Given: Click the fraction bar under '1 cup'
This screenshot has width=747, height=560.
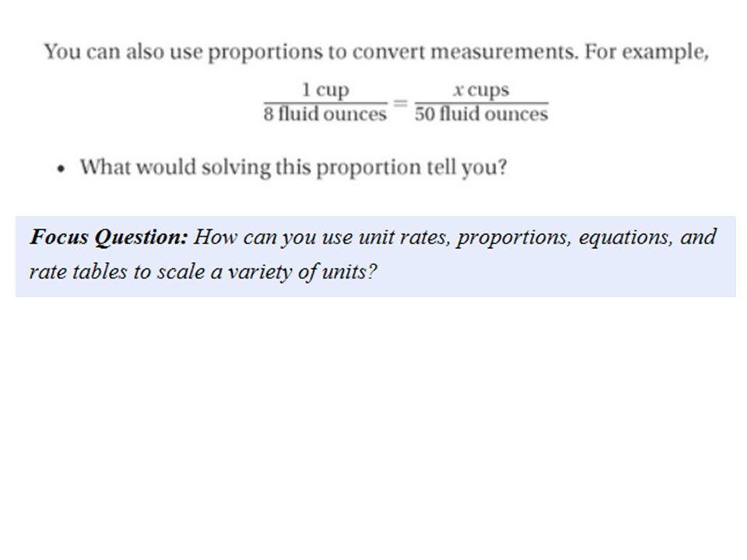Looking at the screenshot, I should [x=325, y=103].
